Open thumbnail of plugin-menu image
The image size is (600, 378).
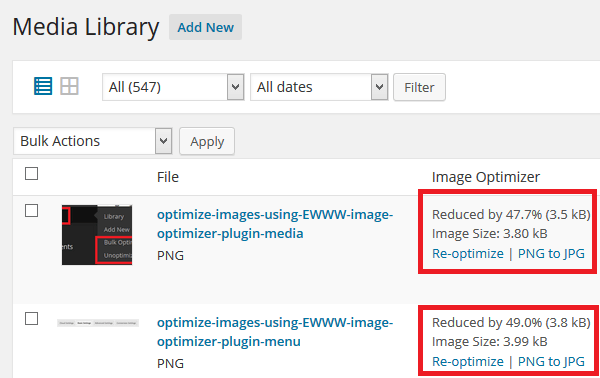coord(98,323)
